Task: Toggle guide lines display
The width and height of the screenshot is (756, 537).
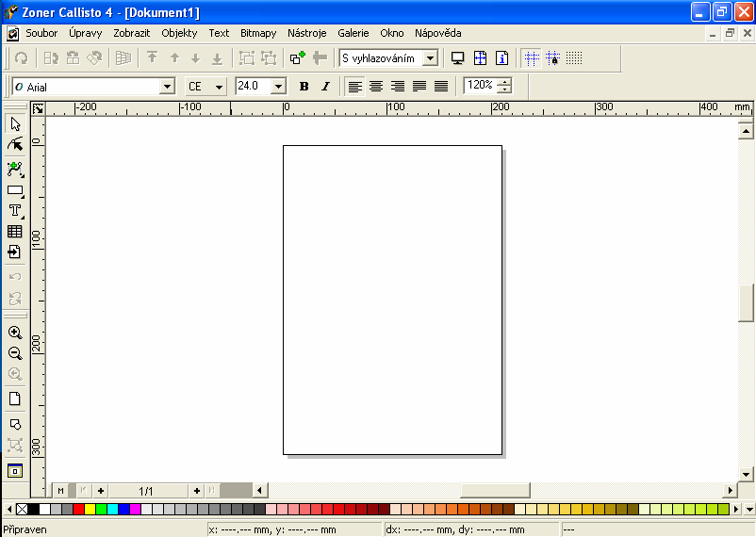Action: 532,58
